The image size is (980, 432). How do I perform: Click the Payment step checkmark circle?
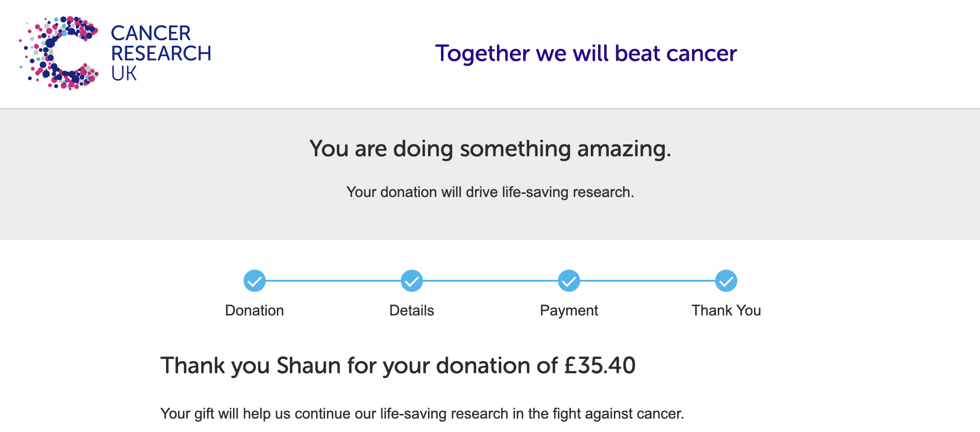coord(569,281)
